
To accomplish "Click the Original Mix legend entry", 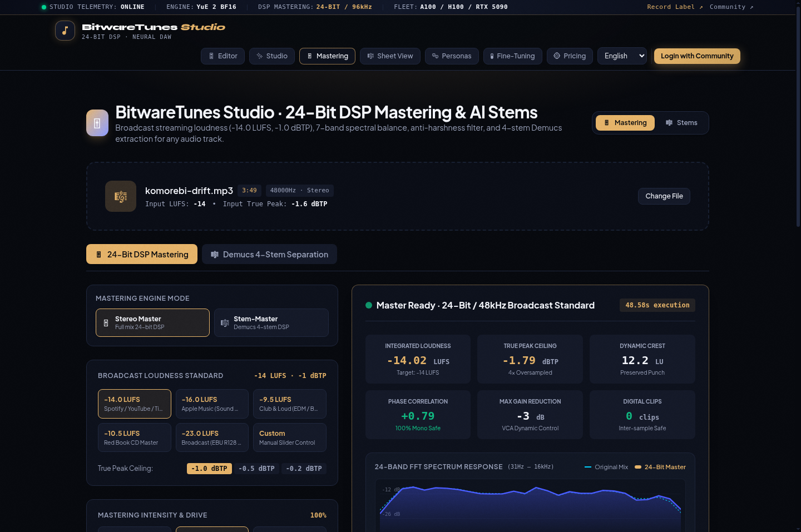I will click(x=606, y=467).
